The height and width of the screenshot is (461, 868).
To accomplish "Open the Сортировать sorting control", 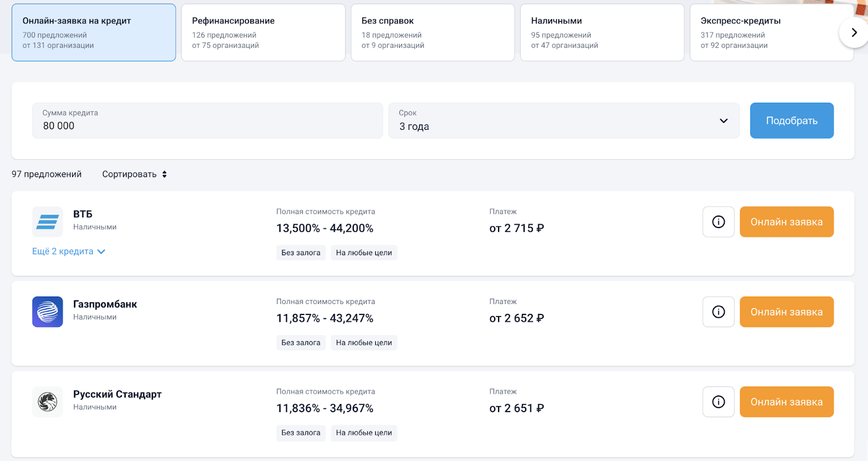I will [135, 174].
